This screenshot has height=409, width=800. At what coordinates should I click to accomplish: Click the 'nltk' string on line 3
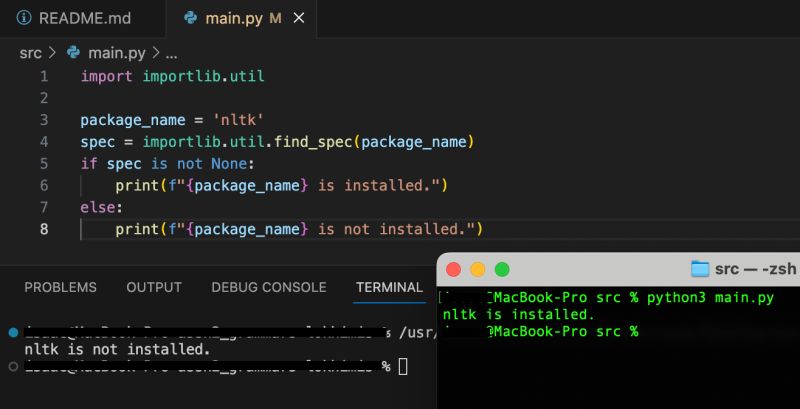click(238, 120)
